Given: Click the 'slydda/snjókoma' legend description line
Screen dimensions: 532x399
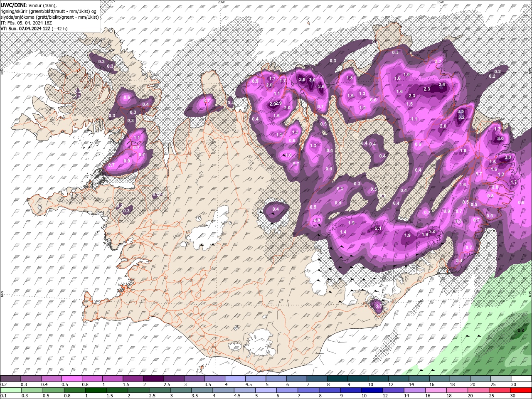Looking at the screenshot, I should (x=49, y=17).
